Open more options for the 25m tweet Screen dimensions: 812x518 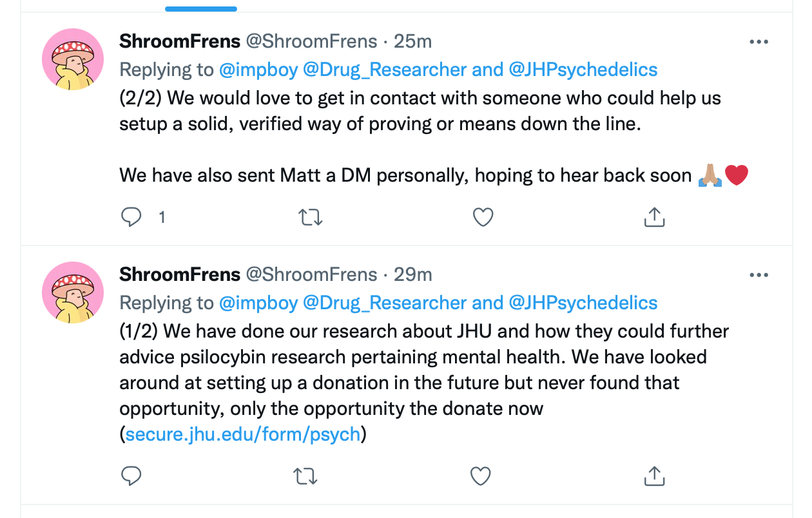759,42
